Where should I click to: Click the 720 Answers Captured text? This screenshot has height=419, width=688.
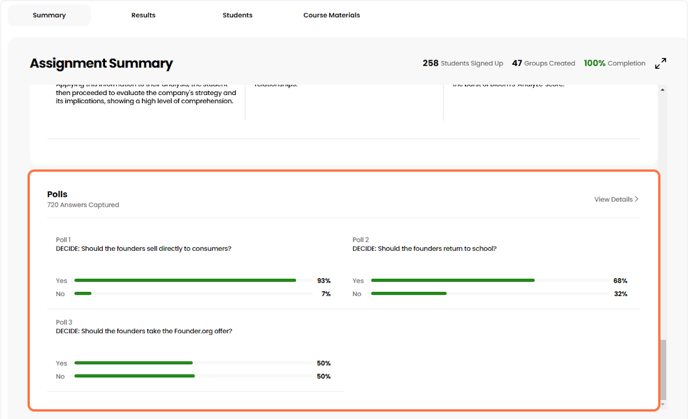tap(83, 205)
